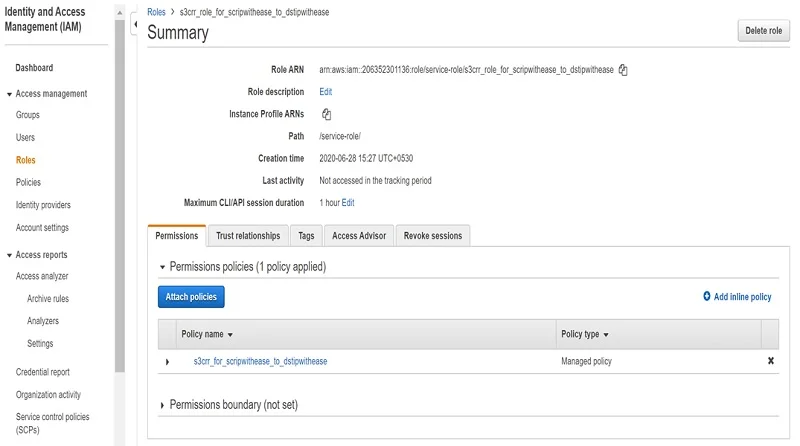
Task: Open the s3crr_for_scripwithease_to_dstipwithease policy link
Action: click(x=260, y=361)
